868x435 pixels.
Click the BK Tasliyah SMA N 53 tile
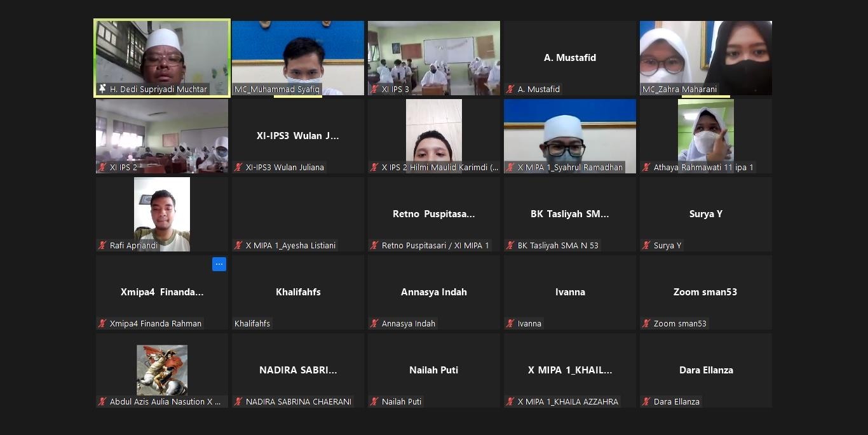(569, 214)
